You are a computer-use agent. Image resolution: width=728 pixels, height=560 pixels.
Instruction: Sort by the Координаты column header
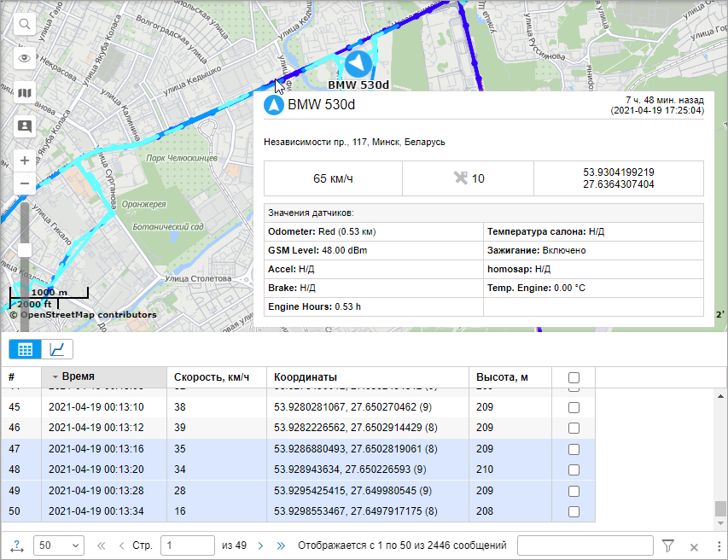click(368, 377)
